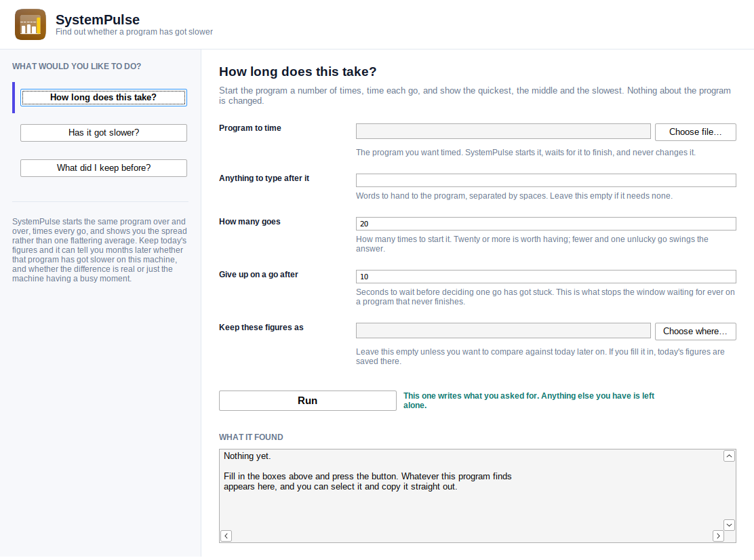The width and height of the screenshot is (754, 560).
Task: Click the 'Keep these figures as' path field
Action: tap(503, 330)
